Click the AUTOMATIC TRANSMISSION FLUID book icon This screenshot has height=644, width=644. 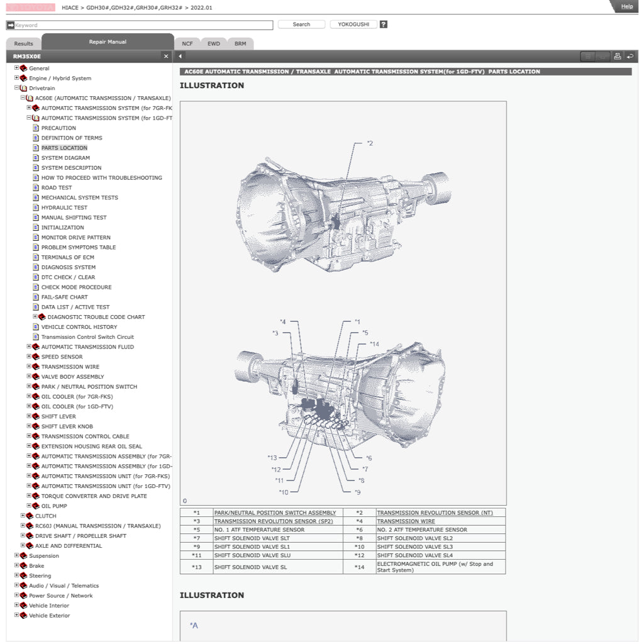pyautogui.click(x=36, y=347)
